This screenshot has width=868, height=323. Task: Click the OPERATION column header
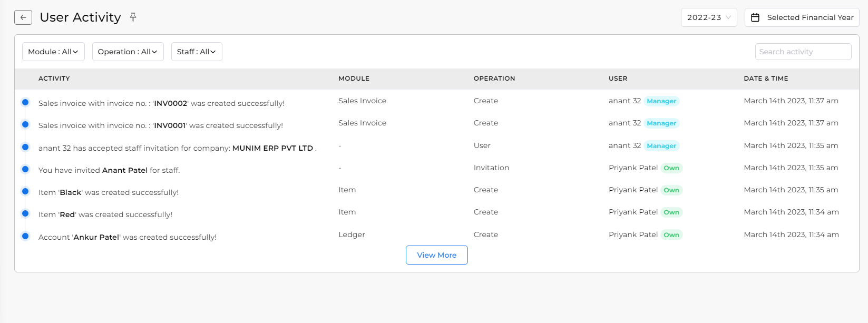494,79
